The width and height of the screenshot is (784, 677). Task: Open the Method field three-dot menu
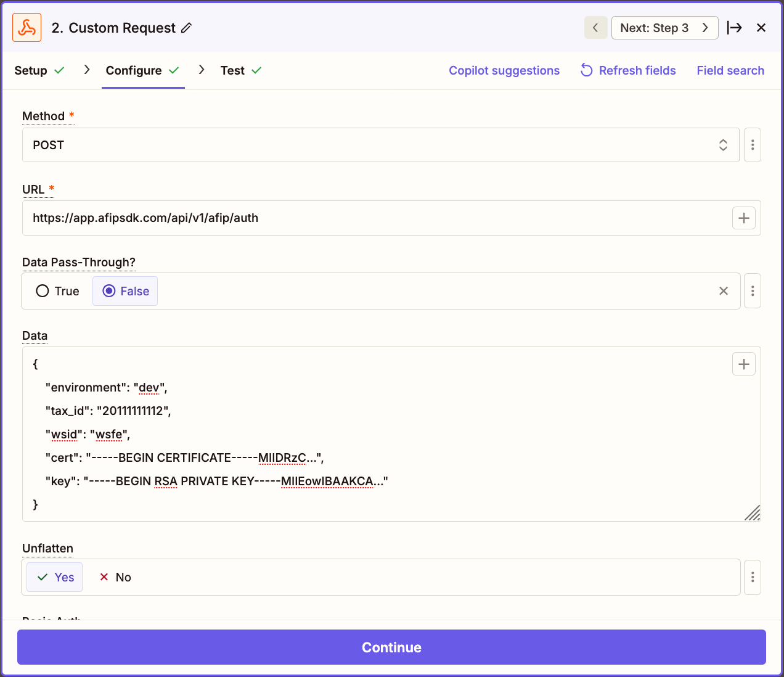point(753,145)
